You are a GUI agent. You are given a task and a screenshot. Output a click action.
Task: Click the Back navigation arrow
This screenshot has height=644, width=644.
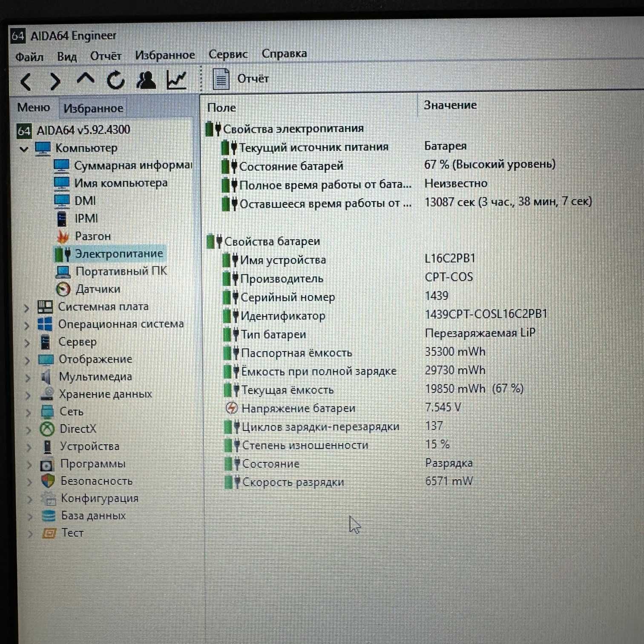point(26,81)
